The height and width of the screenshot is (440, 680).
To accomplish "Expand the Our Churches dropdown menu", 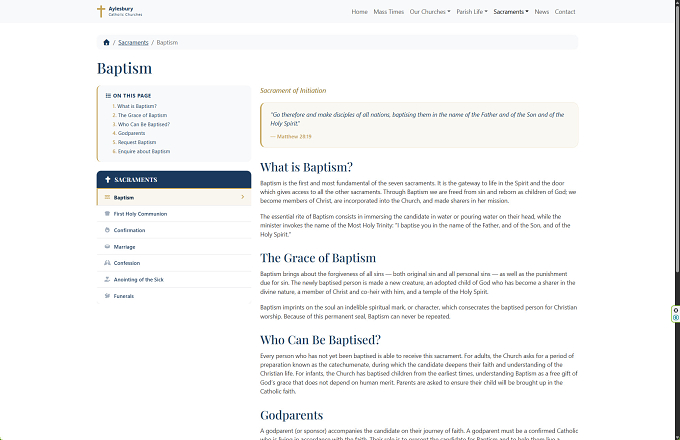I will 430,12.
